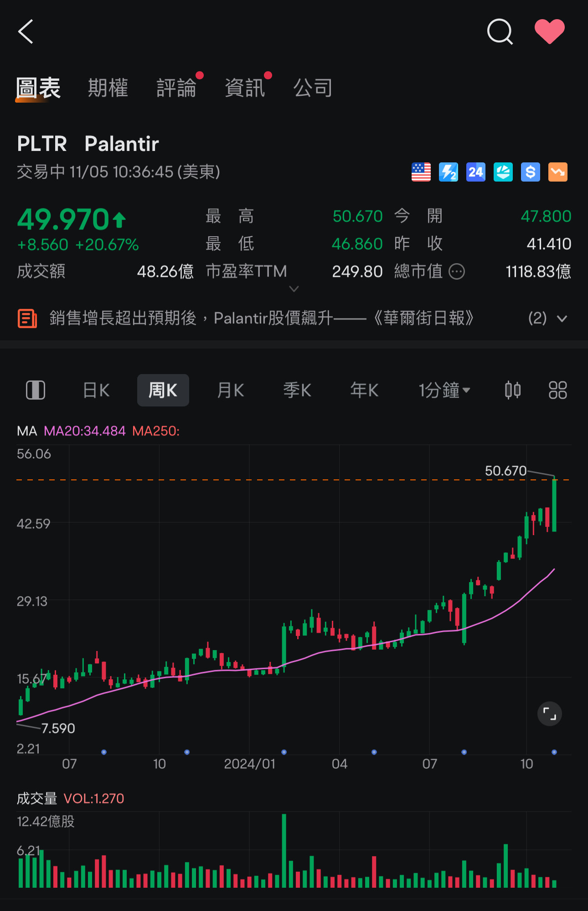The height and width of the screenshot is (911, 588).
Task: Tap the 成交額 48.26億 value
Action: (x=165, y=272)
